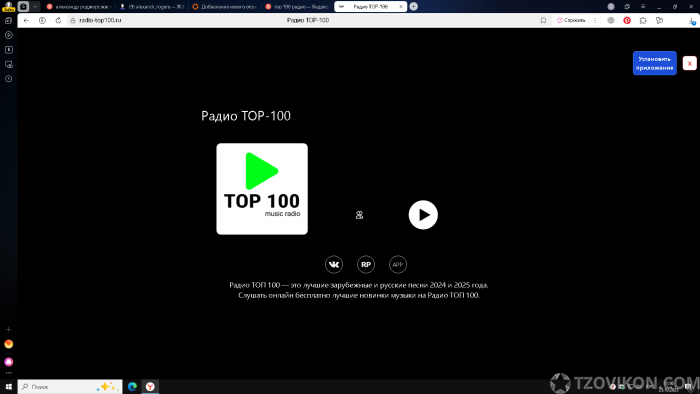This screenshot has width=700, height=394.
Task: Switch to the alexandr_rogers tab
Action: [x=152, y=7]
